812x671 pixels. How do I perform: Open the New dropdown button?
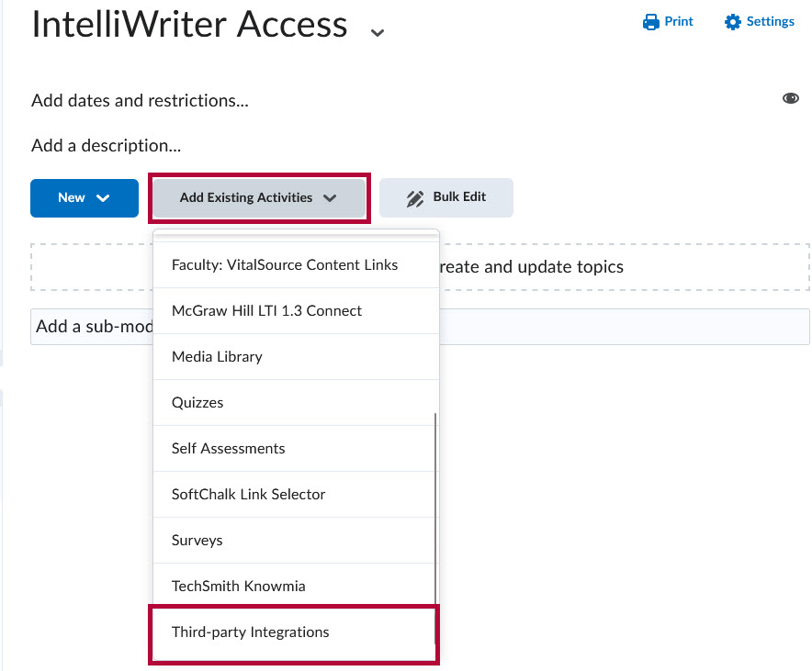84,197
